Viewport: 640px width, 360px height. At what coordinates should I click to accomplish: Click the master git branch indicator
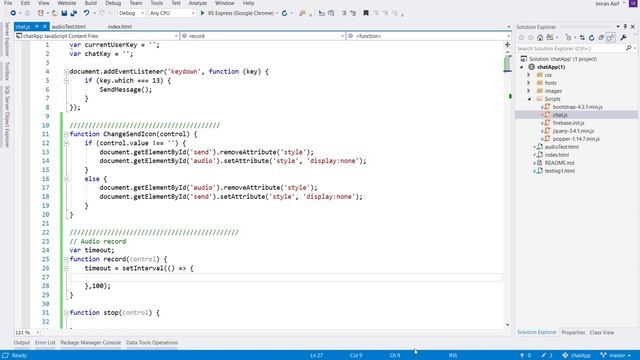pos(616,355)
